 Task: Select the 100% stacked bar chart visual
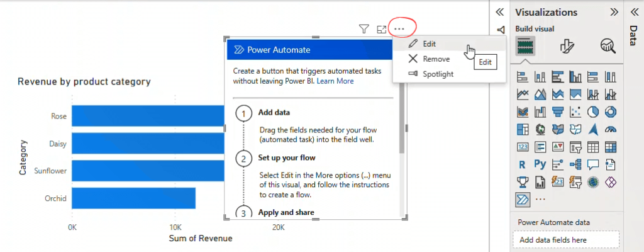point(594,77)
